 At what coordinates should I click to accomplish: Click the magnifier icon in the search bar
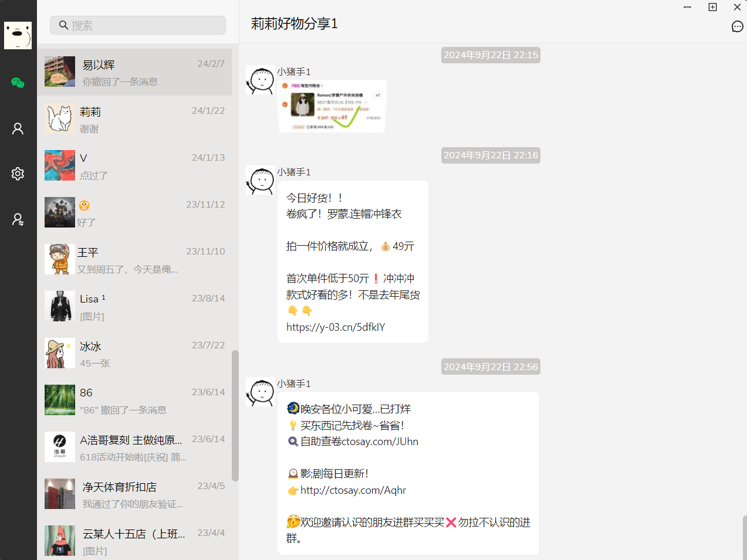(64, 25)
